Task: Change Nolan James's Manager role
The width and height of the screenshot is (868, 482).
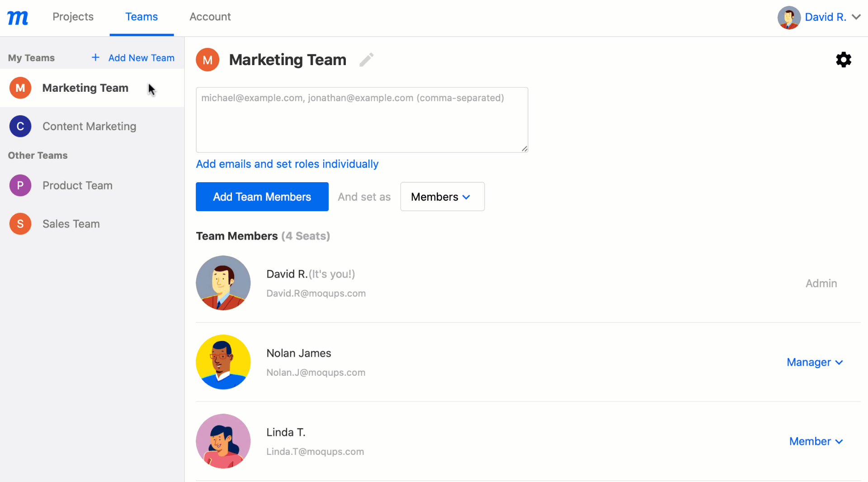Action: 814,362
